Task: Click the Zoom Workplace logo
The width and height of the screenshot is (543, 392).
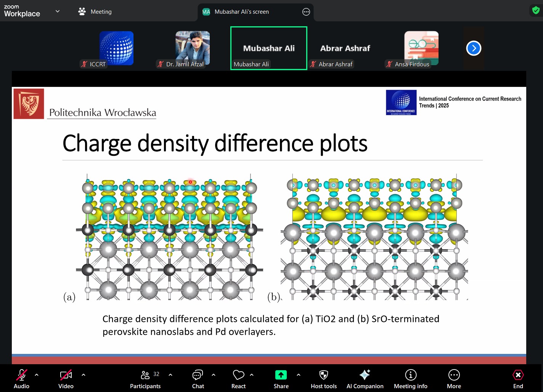Action: pyautogui.click(x=22, y=11)
